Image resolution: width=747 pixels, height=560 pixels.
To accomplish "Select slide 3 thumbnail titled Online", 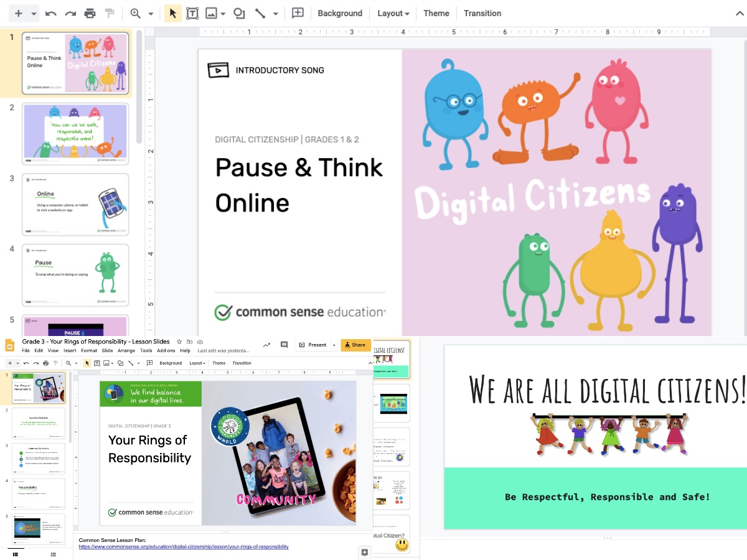I will click(x=75, y=204).
